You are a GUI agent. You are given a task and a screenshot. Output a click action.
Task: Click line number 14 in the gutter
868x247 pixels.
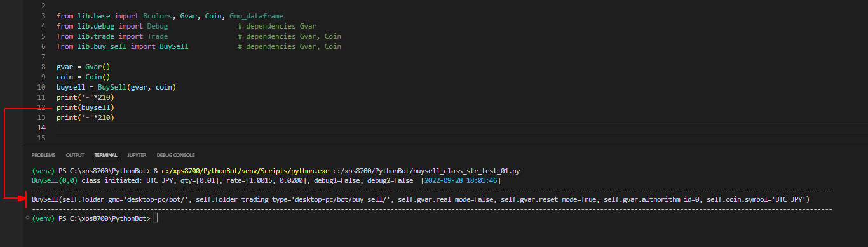point(41,128)
